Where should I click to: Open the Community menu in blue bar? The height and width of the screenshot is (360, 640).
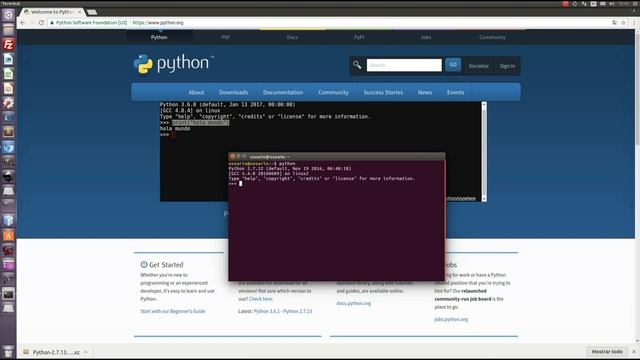(x=333, y=92)
